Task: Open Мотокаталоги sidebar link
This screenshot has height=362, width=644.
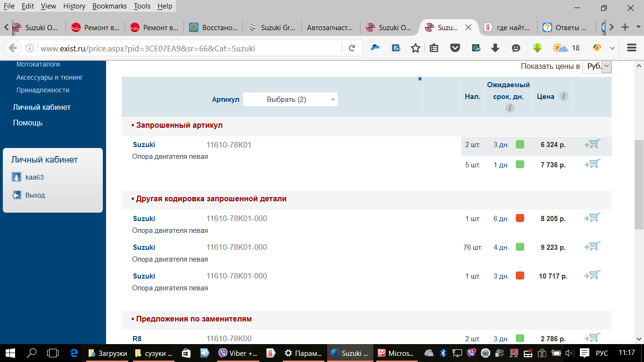Action: [38, 64]
